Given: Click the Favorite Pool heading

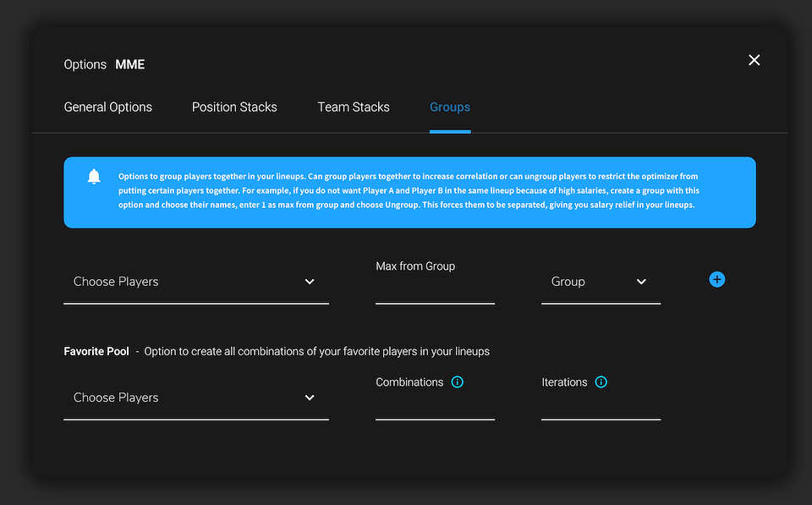Looking at the screenshot, I should (x=96, y=351).
